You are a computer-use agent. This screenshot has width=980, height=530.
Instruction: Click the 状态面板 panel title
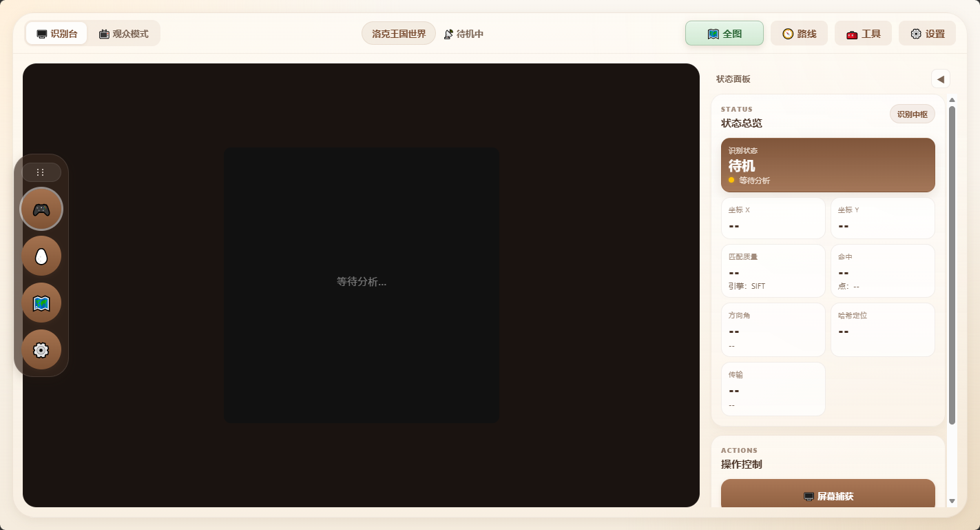tap(733, 79)
